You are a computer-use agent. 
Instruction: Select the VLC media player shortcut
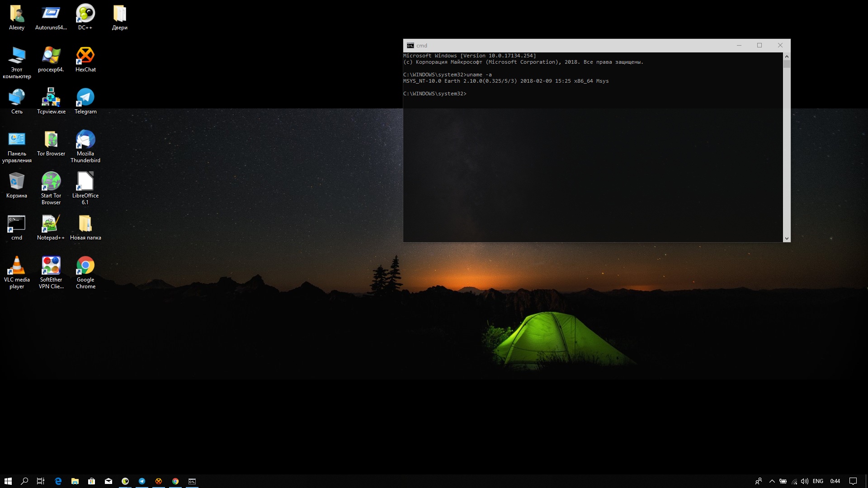click(17, 266)
